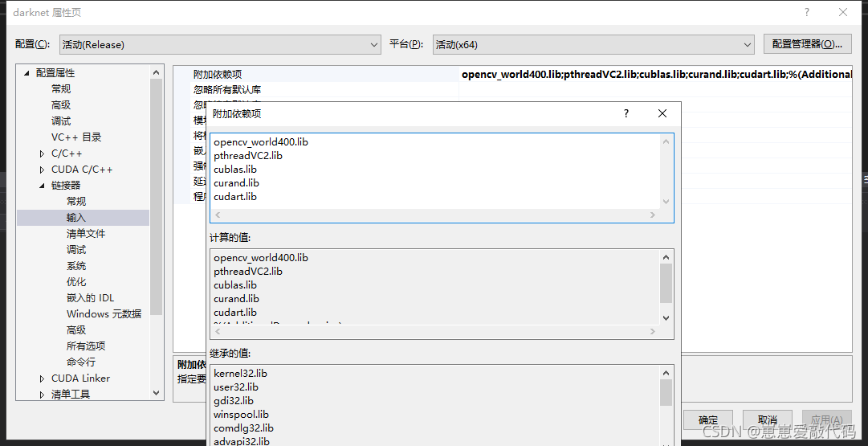Click the help icon in 附加依赖项 dialog
Screen dimensions: 868x446
point(626,113)
